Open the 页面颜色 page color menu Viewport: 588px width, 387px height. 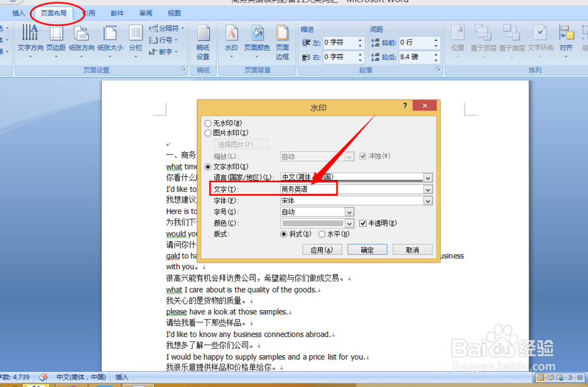(x=257, y=41)
